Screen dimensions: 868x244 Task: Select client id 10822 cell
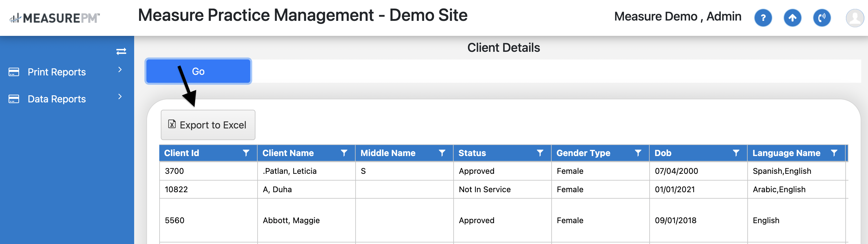point(209,189)
